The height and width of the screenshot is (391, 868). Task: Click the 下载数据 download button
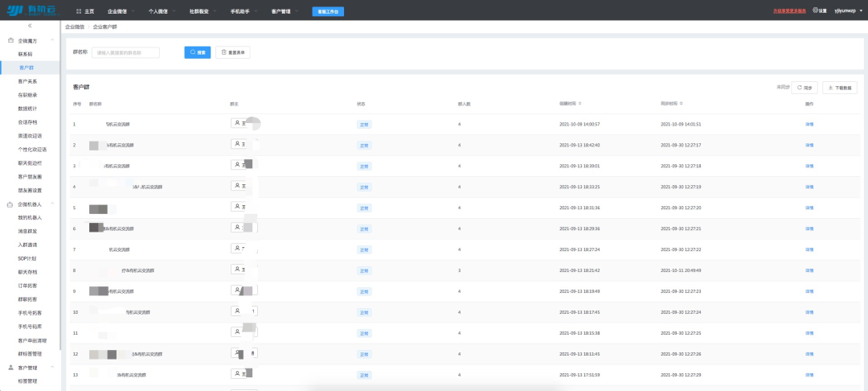840,87
